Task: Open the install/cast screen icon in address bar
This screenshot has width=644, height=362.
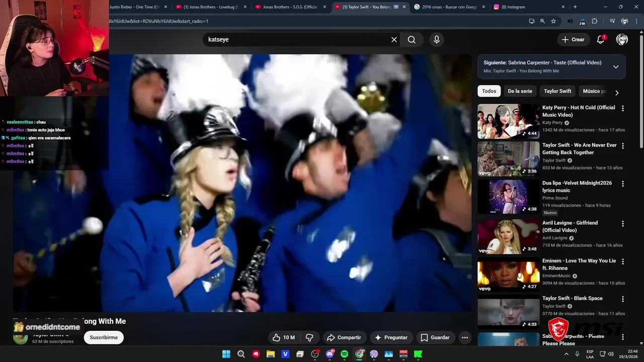Action: (x=532, y=21)
